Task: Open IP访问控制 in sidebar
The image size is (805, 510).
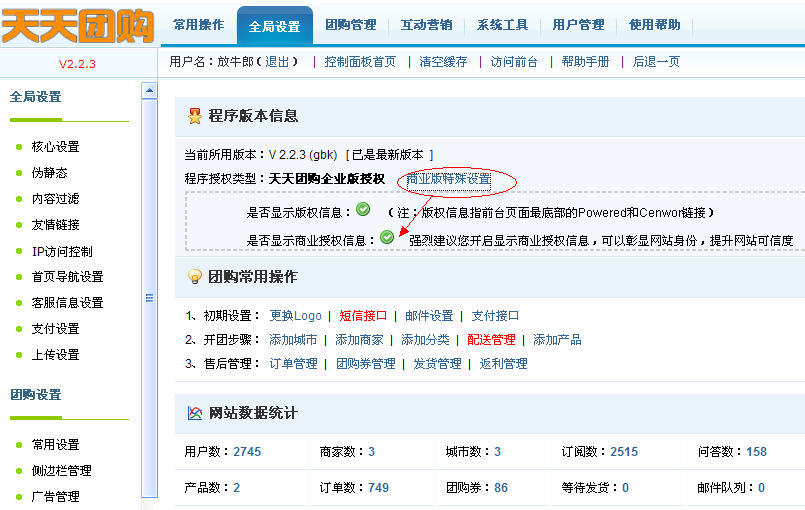Action: (x=62, y=251)
